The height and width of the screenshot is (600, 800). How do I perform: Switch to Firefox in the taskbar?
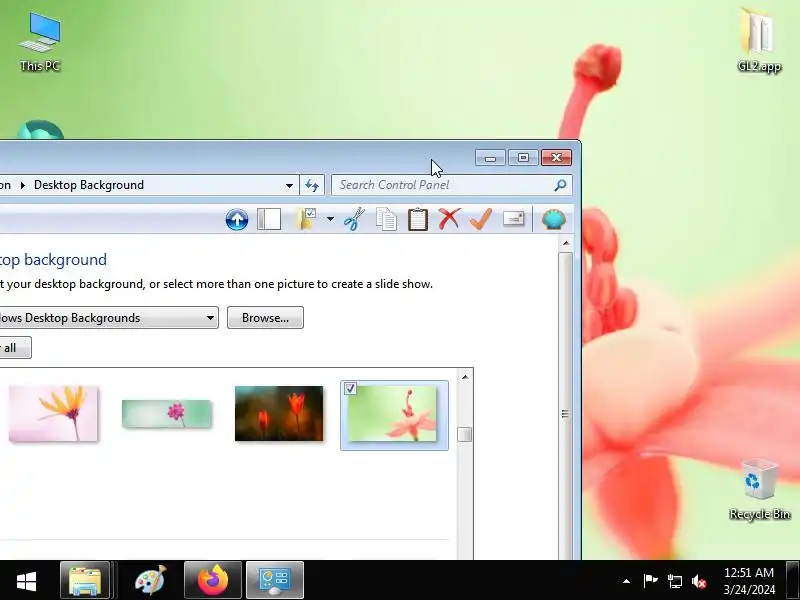pyautogui.click(x=213, y=580)
